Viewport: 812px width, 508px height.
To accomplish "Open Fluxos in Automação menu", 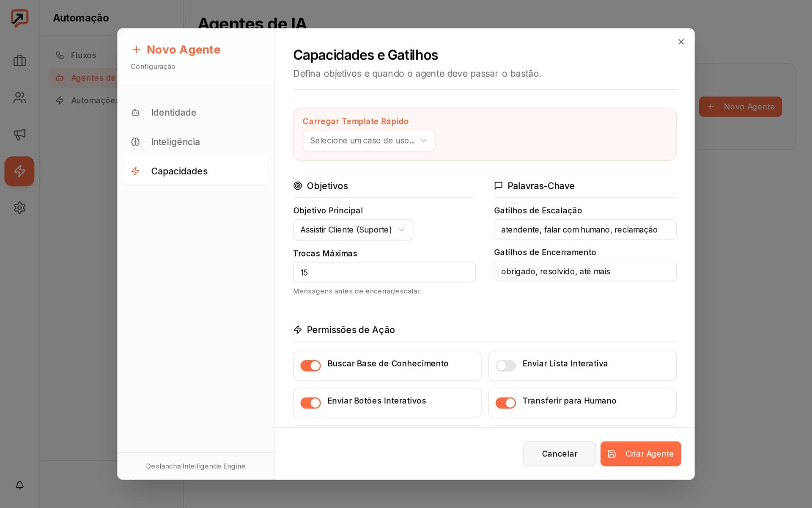I will [83, 55].
